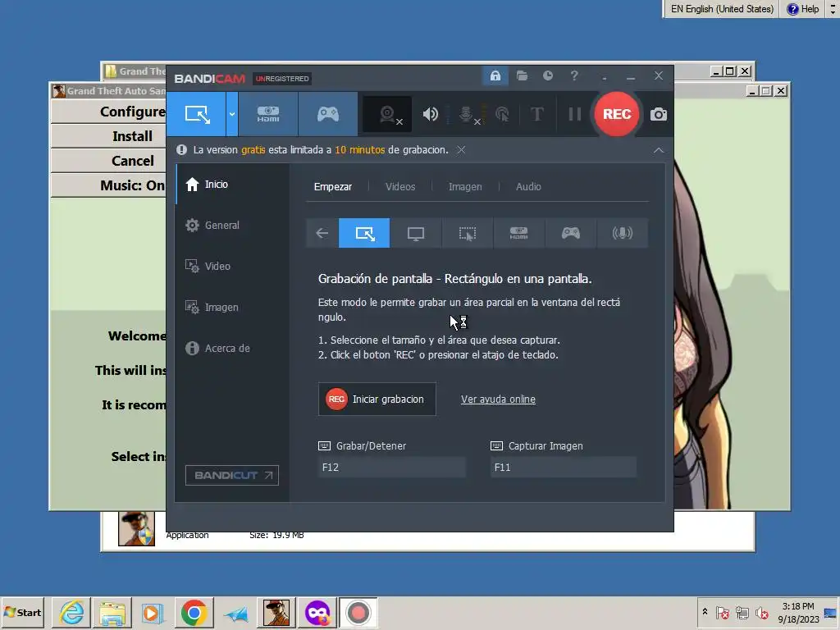
Task: Toggle the speaker sound icon
Action: tap(430, 114)
